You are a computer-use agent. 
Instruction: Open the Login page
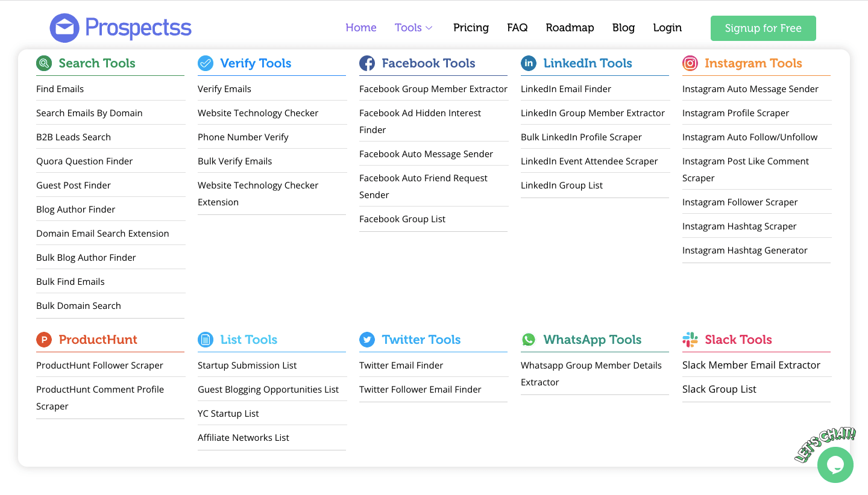click(x=667, y=28)
